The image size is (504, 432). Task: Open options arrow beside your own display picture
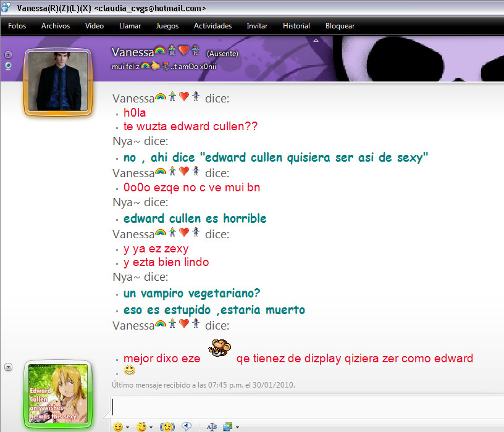pyautogui.click(x=9, y=367)
